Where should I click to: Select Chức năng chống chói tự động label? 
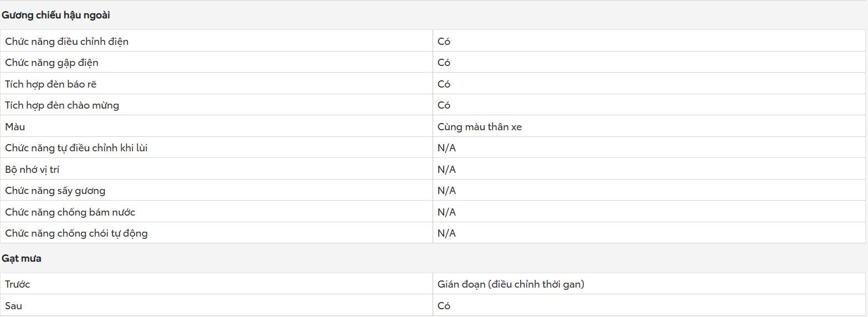pyautogui.click(x=76, y=233)
